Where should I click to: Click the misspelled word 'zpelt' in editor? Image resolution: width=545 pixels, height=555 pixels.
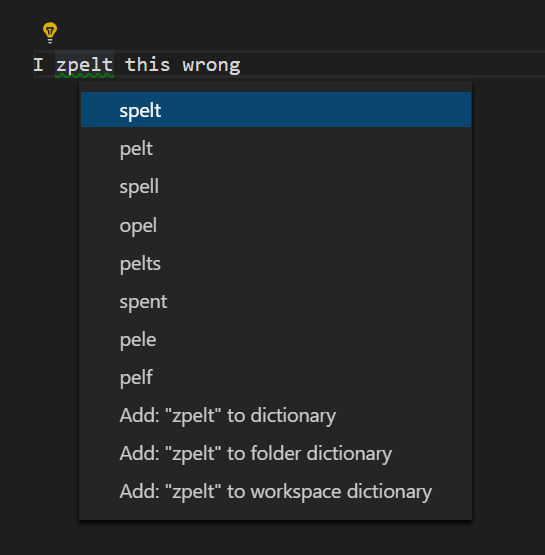click(85, 65)
